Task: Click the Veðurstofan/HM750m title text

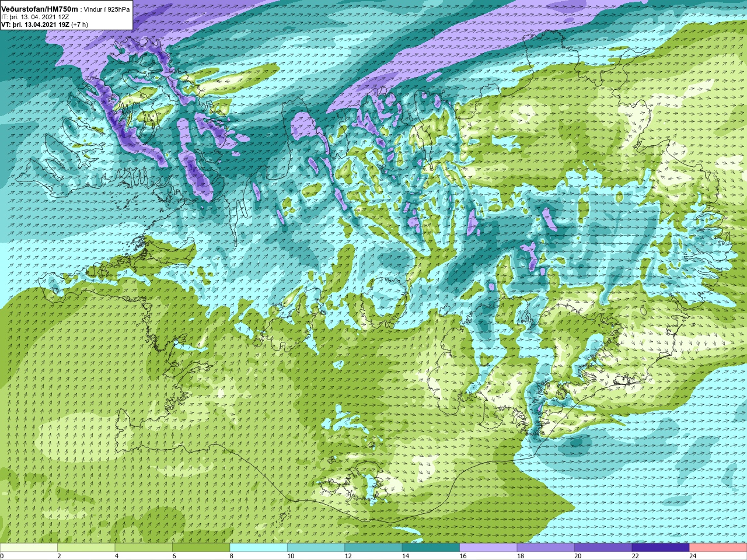Action: (40, 9)
